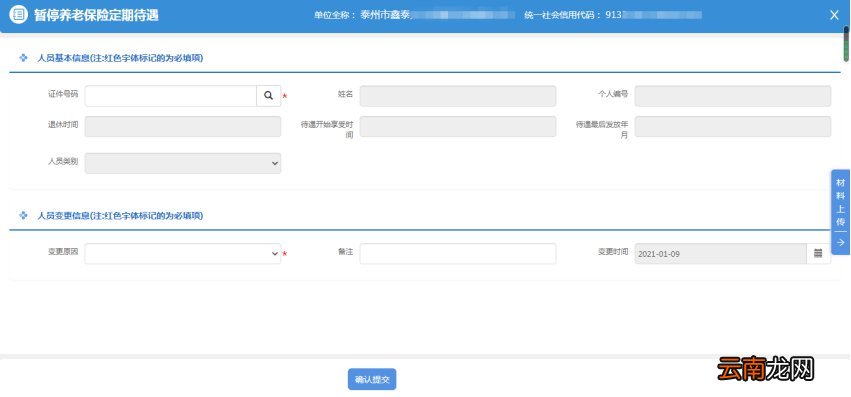This screenshot has height=397, width=851.
Task: Click the 人员基本信息 section heading
Action: coord(120,58)
